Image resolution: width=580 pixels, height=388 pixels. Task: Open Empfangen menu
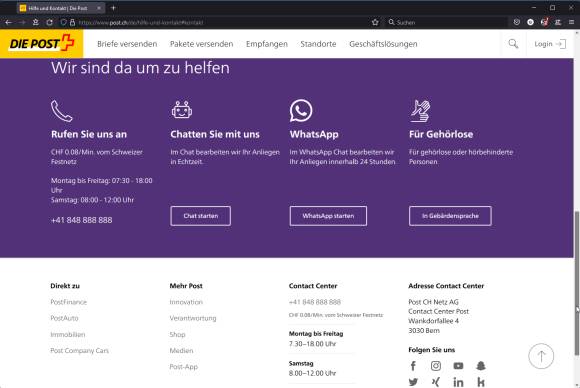(x=267, y=44)
